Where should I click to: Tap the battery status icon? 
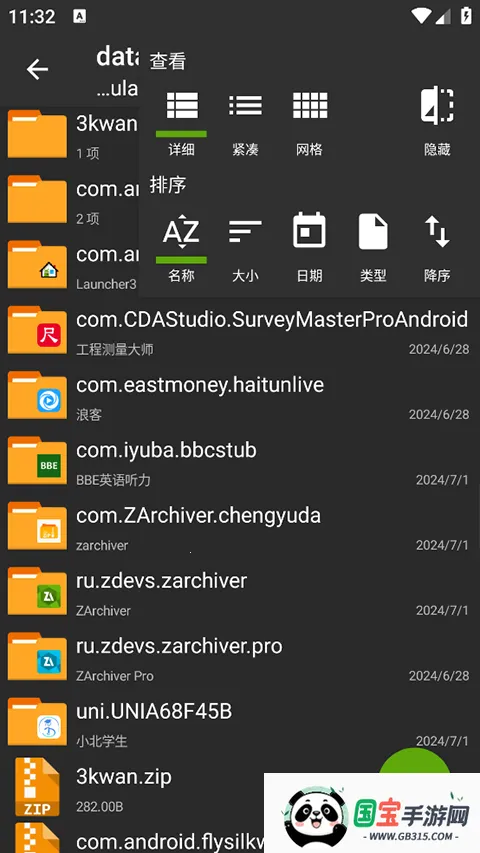[x=466, y=15]
